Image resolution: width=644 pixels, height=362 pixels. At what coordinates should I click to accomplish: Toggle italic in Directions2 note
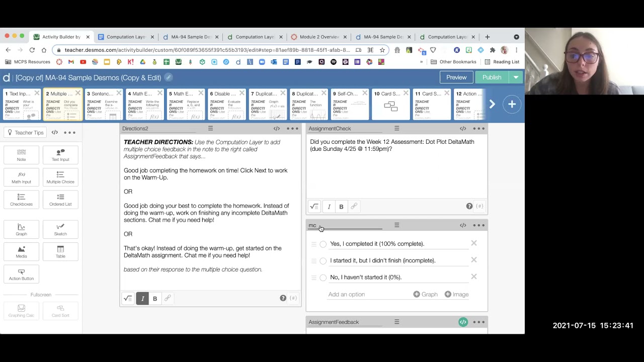142,299
